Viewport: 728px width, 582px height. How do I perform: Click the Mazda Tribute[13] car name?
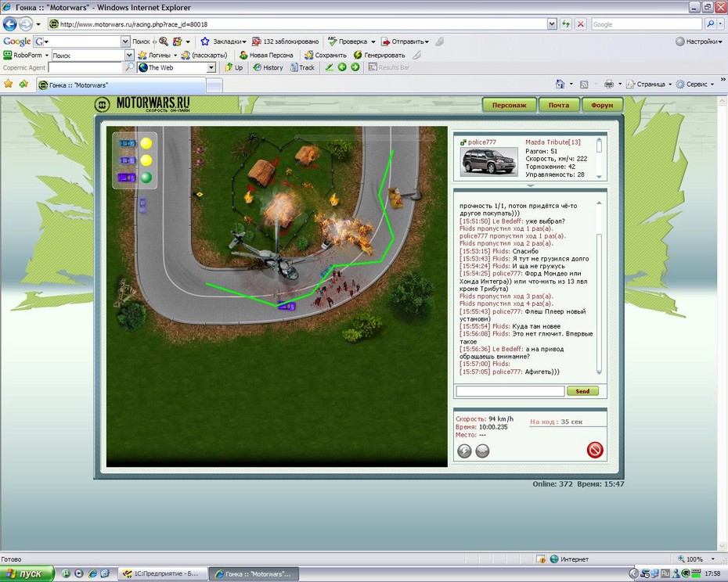point(553,142)
